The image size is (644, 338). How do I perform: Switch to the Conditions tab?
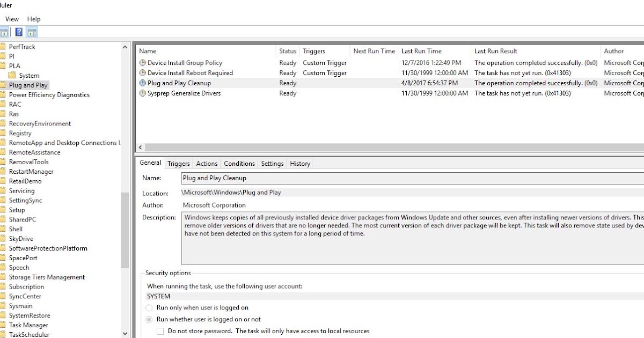click(x=239, y=163)
